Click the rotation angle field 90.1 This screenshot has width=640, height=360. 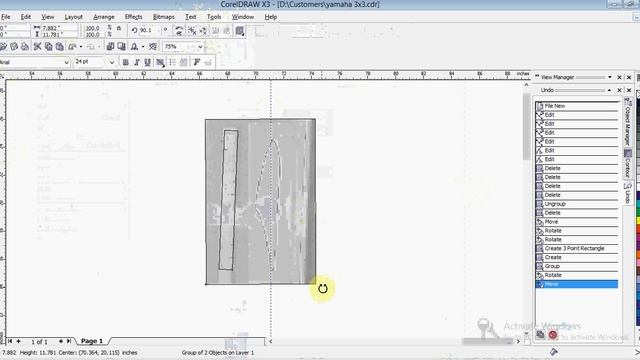pos(150,30)
